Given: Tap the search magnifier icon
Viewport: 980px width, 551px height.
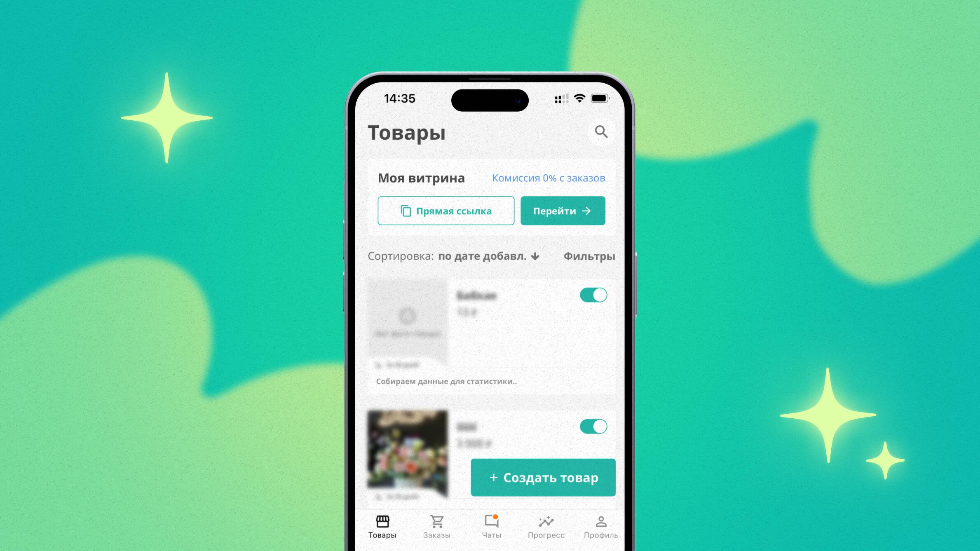Looking at the screenshot, I should coord(601,132).
